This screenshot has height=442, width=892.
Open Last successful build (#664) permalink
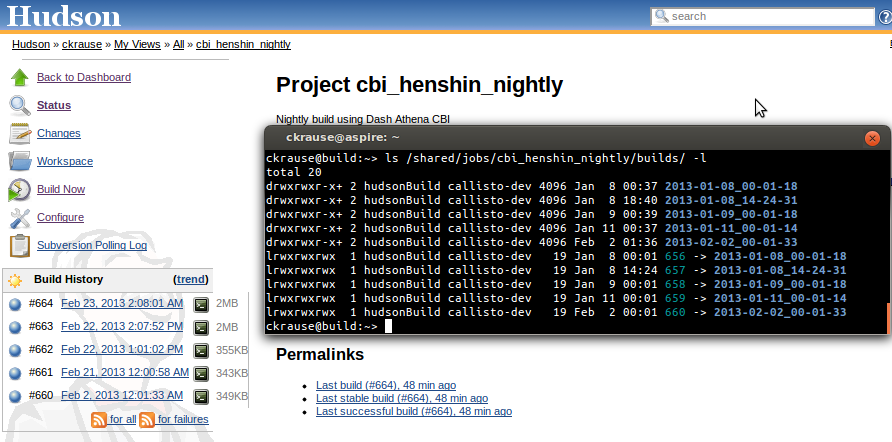pyautogui.click(x=414, y=411)
